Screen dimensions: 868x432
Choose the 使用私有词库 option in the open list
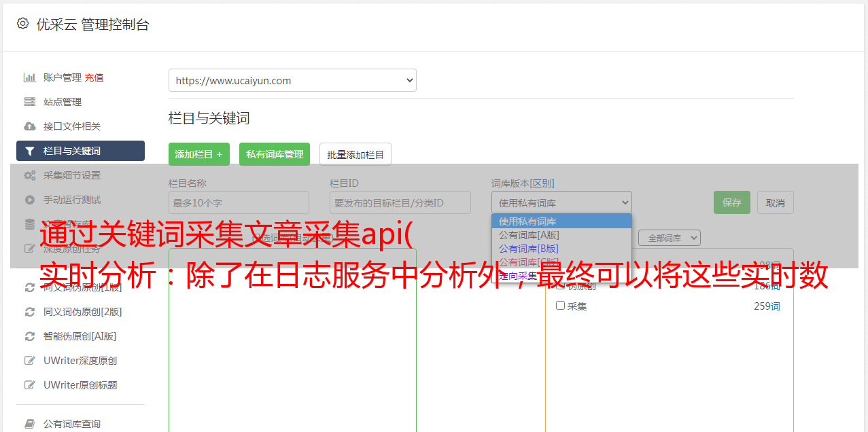point(561,221)
